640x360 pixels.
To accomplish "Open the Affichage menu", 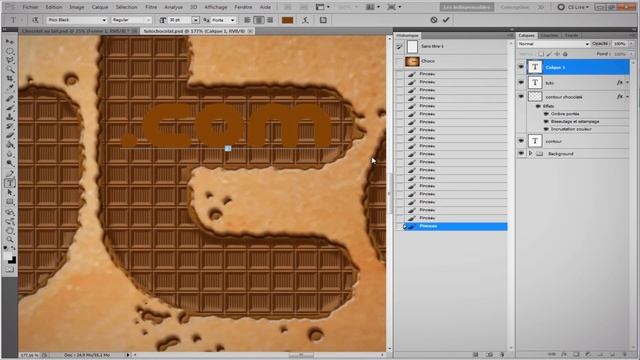I will [216, 7].
